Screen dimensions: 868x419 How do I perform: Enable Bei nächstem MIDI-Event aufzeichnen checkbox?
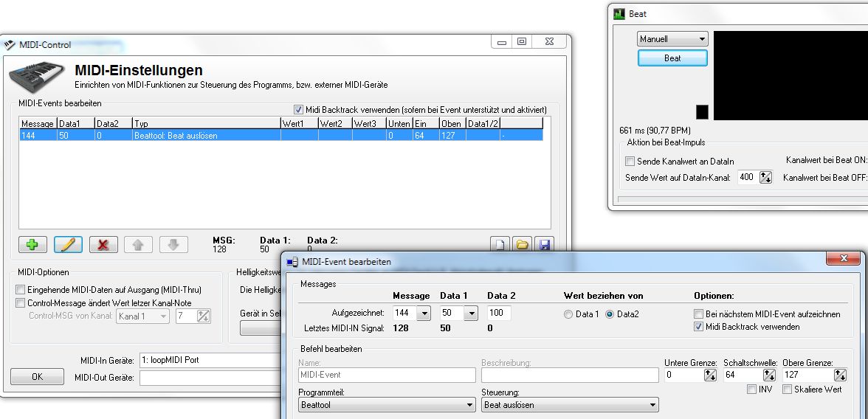(699, 314)
